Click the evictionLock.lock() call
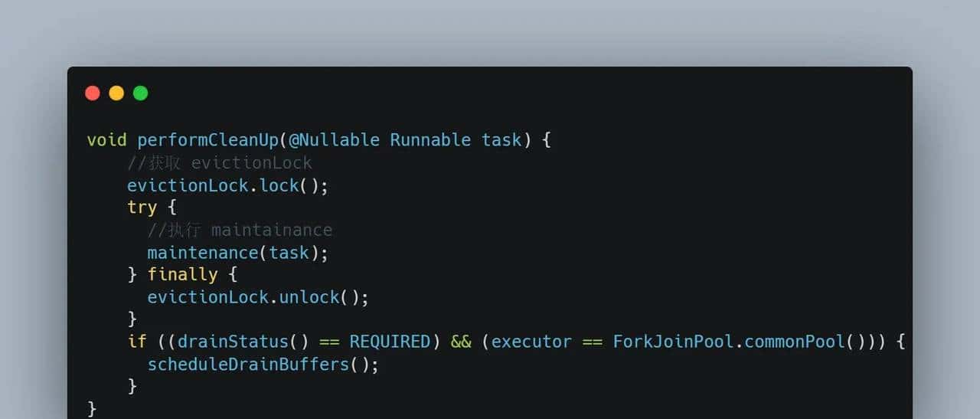 click(227, 185)
